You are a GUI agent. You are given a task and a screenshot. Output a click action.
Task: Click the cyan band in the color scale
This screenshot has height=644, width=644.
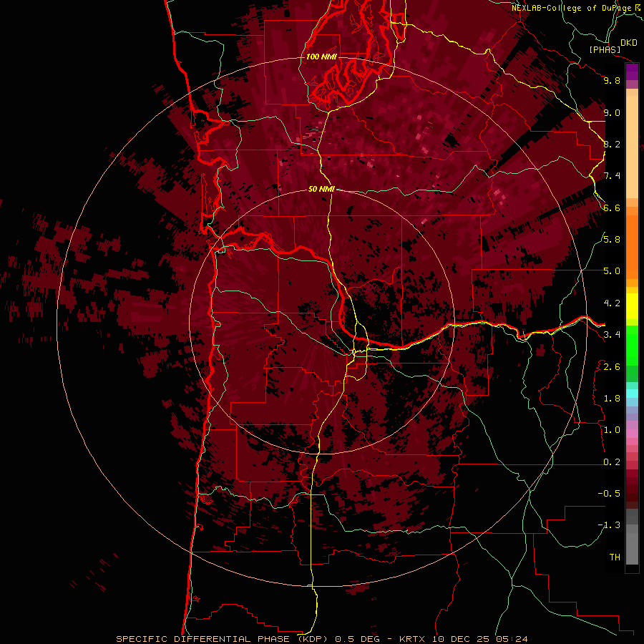(x=632, y=394)
